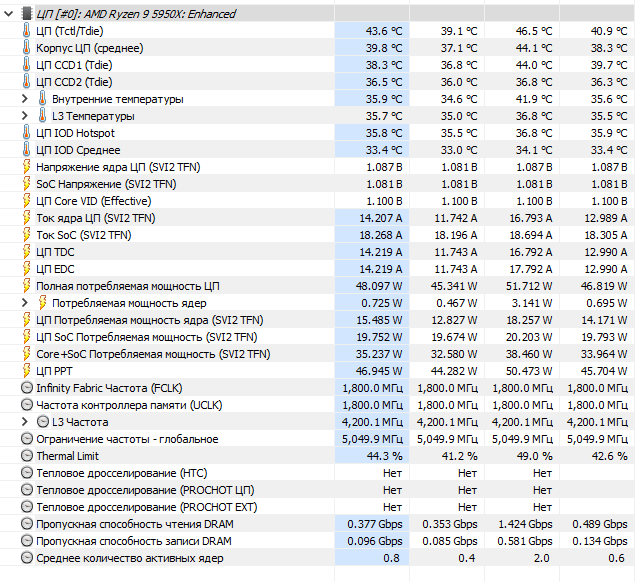The image size is (635, 582).
Task: Click lightning icon of ЦП EDC
Action: coord(26,269)
